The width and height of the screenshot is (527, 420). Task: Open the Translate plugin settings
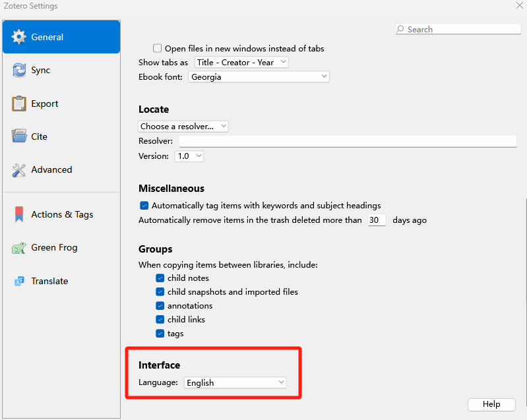point(61,281)
